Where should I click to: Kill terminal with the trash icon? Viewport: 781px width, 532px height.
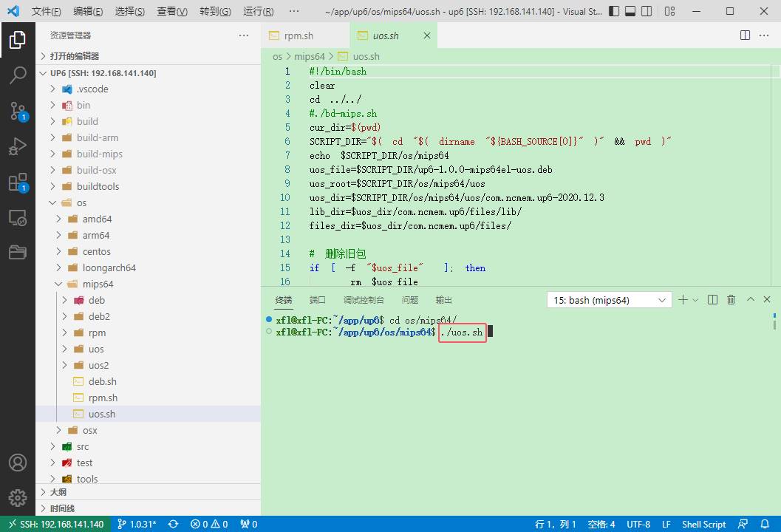coord(731,300)
